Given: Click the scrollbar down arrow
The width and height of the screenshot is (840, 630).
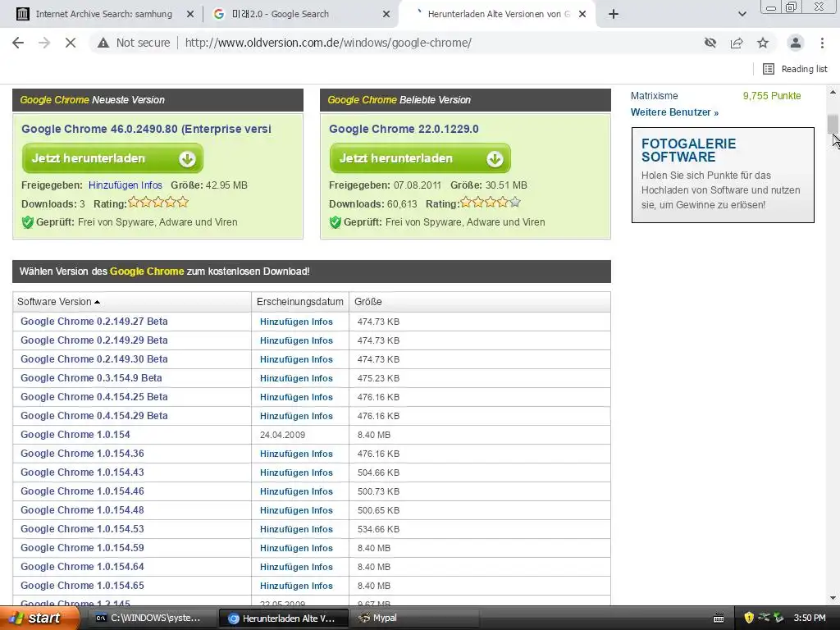Looking at the screenshot, I should tap(833, 598).
